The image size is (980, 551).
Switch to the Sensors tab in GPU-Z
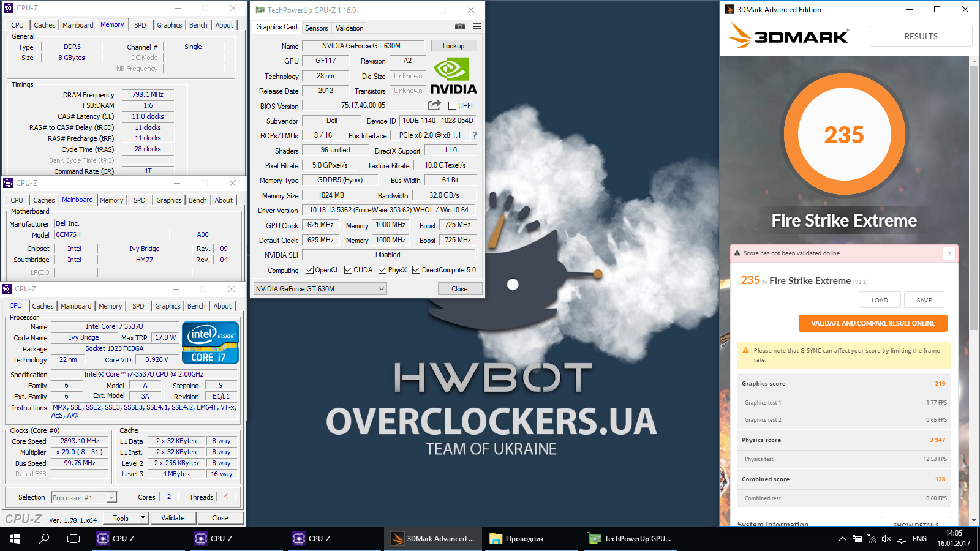pyautogui.click(x=316, y=28)
